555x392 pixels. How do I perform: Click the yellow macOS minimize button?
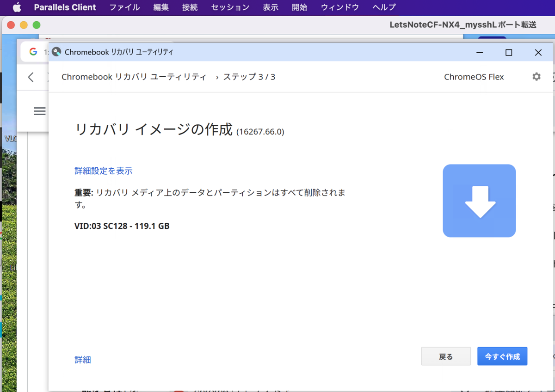pyautogui.click(x=24, y=25)
